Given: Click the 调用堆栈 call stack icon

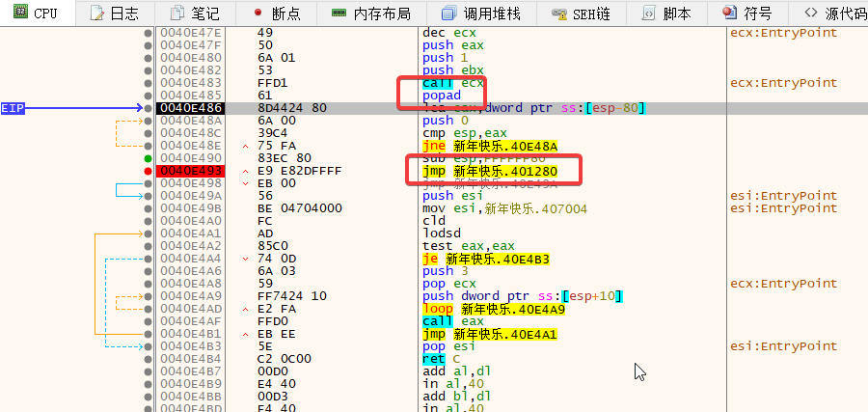Looking at the screenshot, I should (448, 14).
